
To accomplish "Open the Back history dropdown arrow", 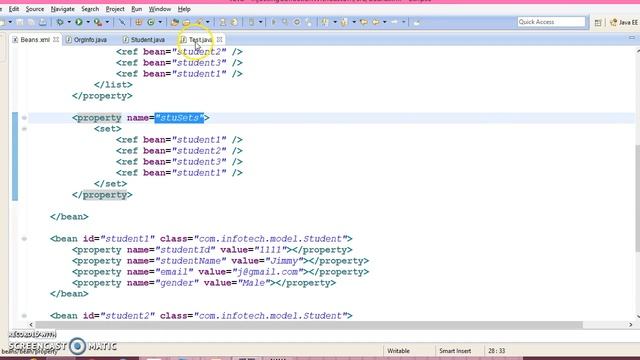I will (x=384, y=22).
